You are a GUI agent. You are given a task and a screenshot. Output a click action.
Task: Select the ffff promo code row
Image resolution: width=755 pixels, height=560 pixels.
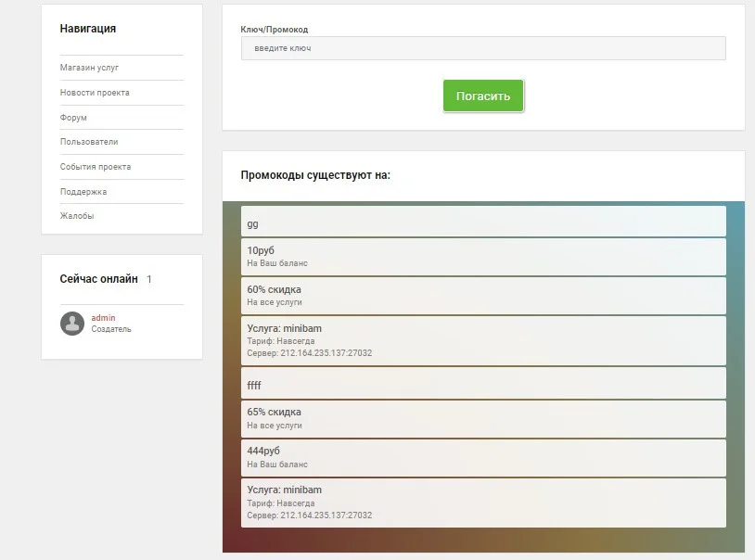482,384
